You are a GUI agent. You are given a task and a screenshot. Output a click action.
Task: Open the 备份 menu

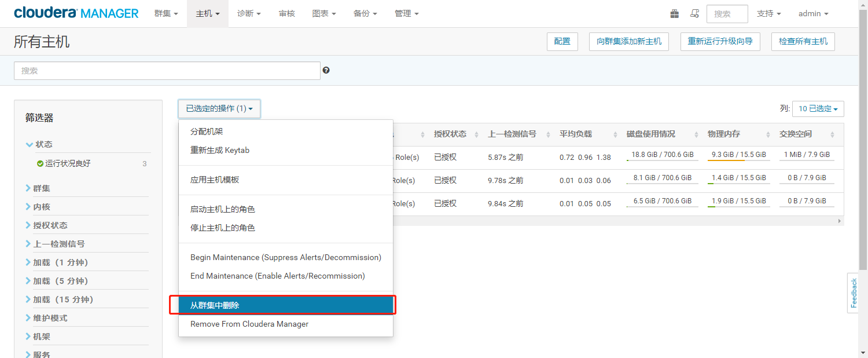[365, 13]
